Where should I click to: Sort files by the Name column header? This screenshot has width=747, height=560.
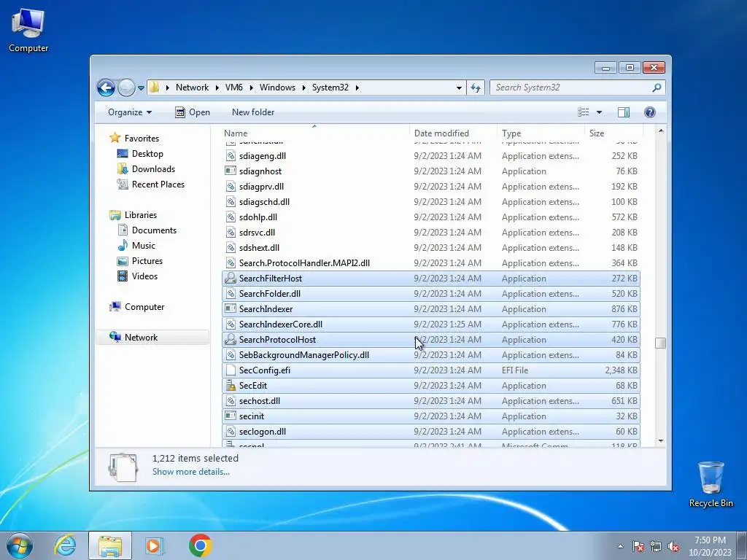coord(314,133)
